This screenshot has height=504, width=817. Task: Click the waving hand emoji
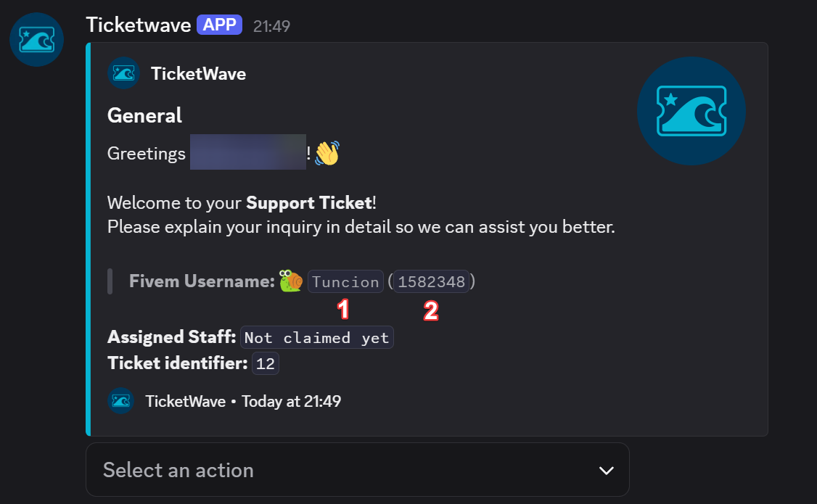(x=327, y=153)
